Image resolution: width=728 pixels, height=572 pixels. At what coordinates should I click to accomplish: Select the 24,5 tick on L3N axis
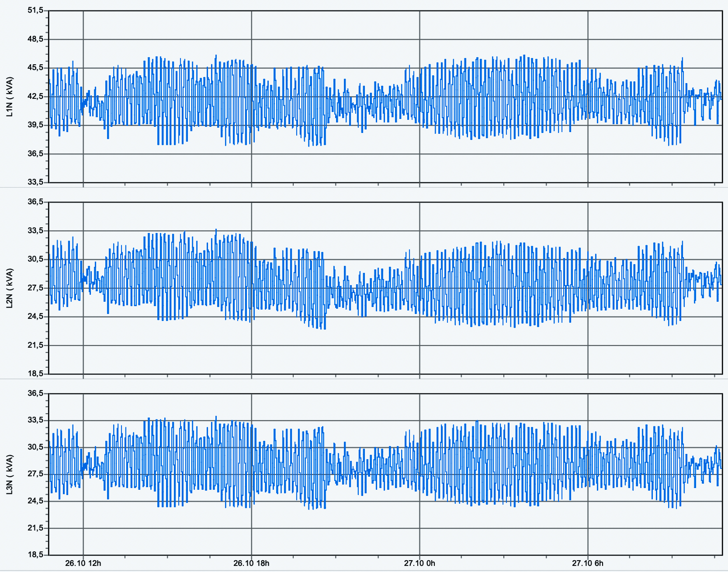coord(35,501)
